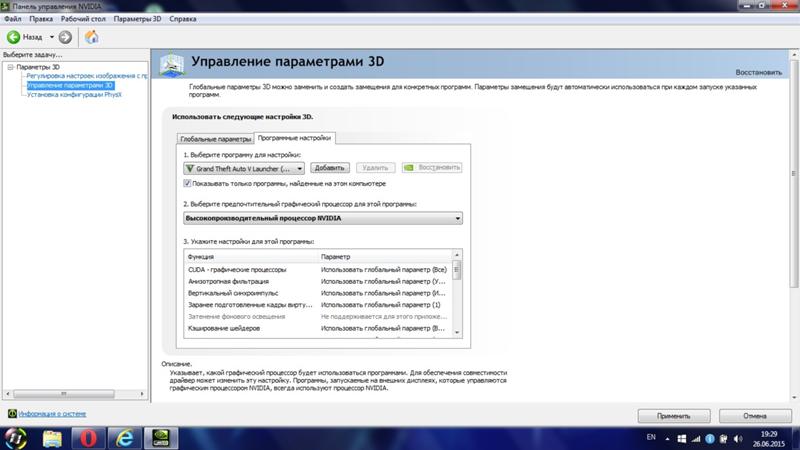The height and width of the screenshot is (450, 800).
Task: Click the Отмена button
Action: click(755, 416)
